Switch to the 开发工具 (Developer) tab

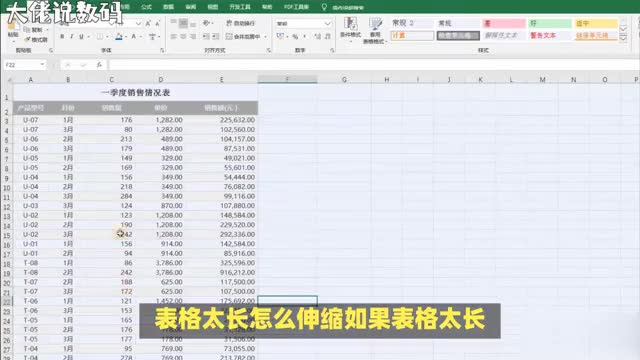tap(240, 7)
